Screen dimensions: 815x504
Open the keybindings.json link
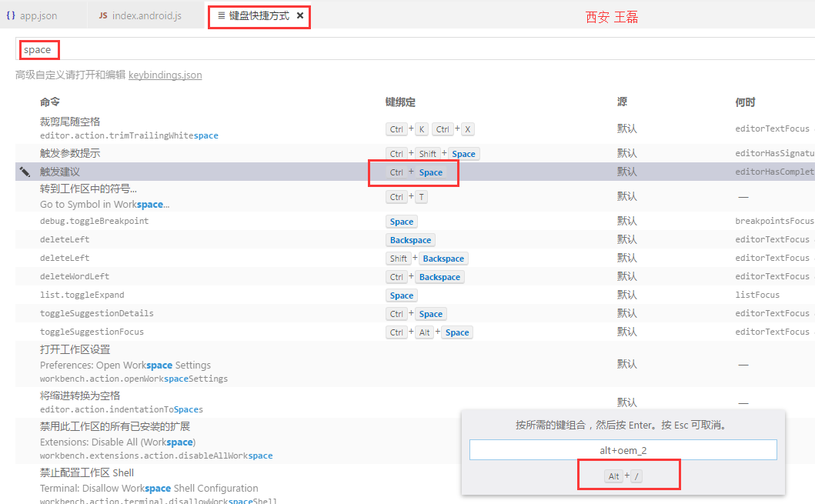(165, 75)
